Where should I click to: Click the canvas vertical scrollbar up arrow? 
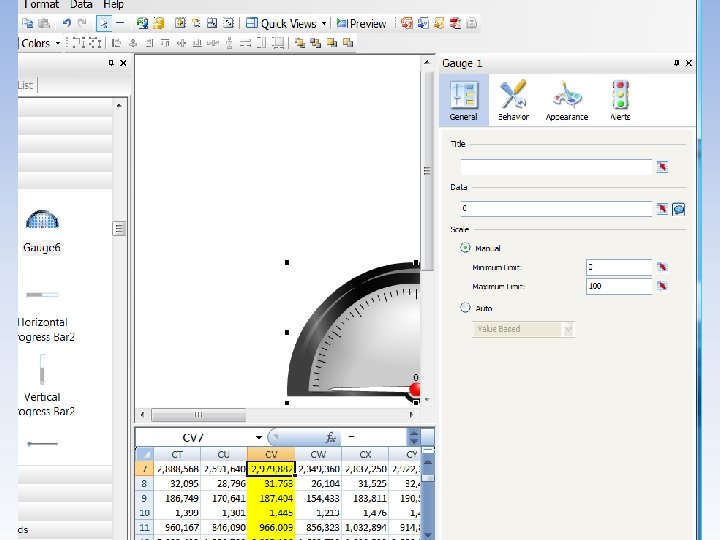[427, 62]
